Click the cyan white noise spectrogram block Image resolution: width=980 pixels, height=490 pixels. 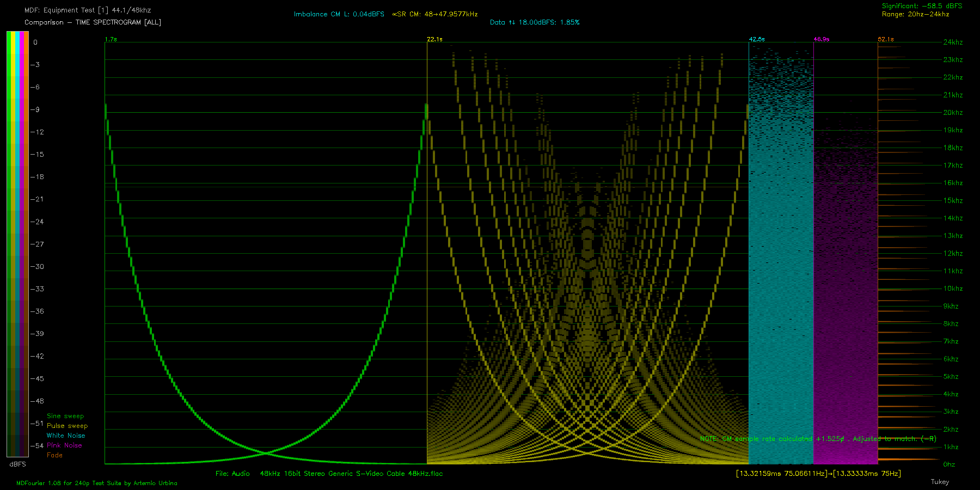(x=781, y=272)
